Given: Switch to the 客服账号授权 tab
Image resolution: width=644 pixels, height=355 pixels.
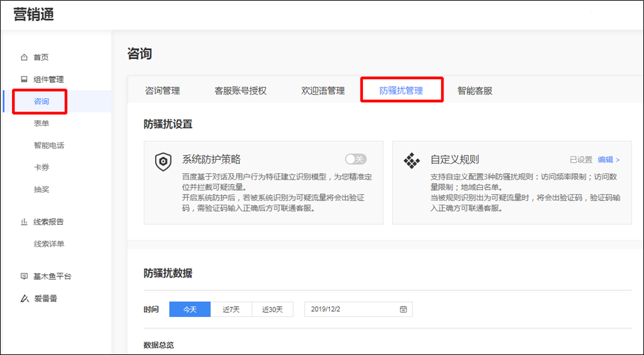Looking at the screenshot, I should click(240, 91).
